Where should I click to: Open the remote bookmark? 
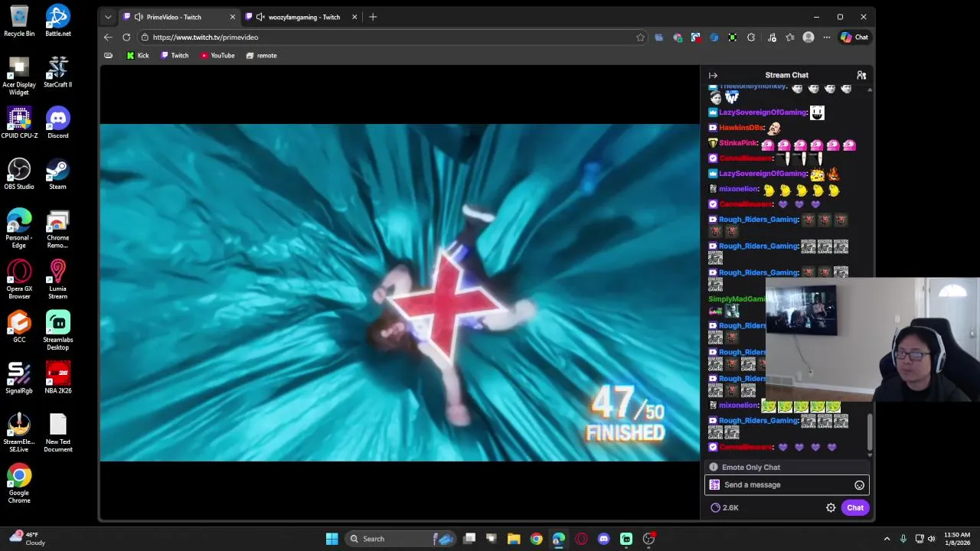[261, 56]
